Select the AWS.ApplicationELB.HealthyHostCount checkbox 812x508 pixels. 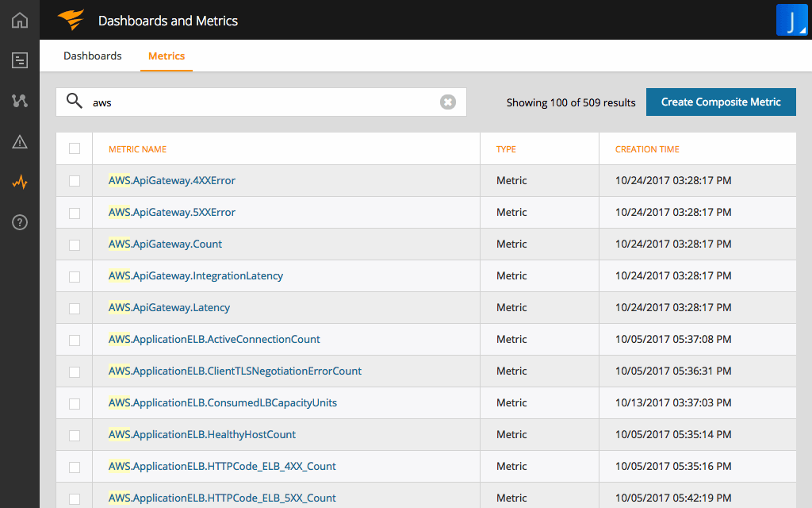tap(74, 434)
